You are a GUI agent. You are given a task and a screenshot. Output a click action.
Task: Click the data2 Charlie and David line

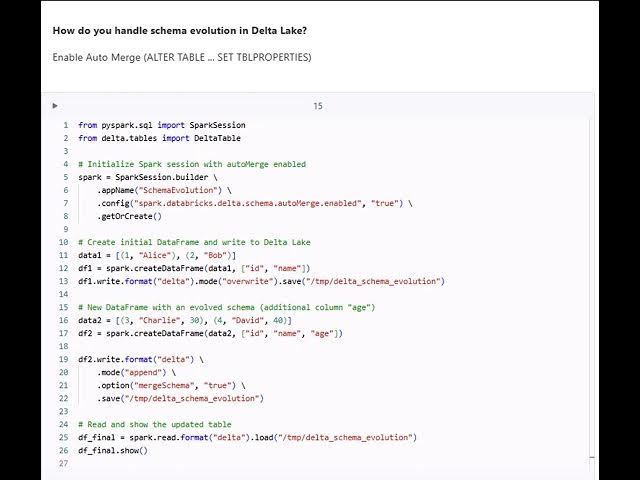[185, 320]
